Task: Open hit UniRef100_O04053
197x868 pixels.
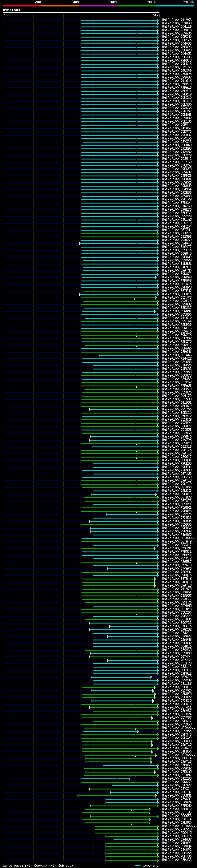Action: click(177, 43)
